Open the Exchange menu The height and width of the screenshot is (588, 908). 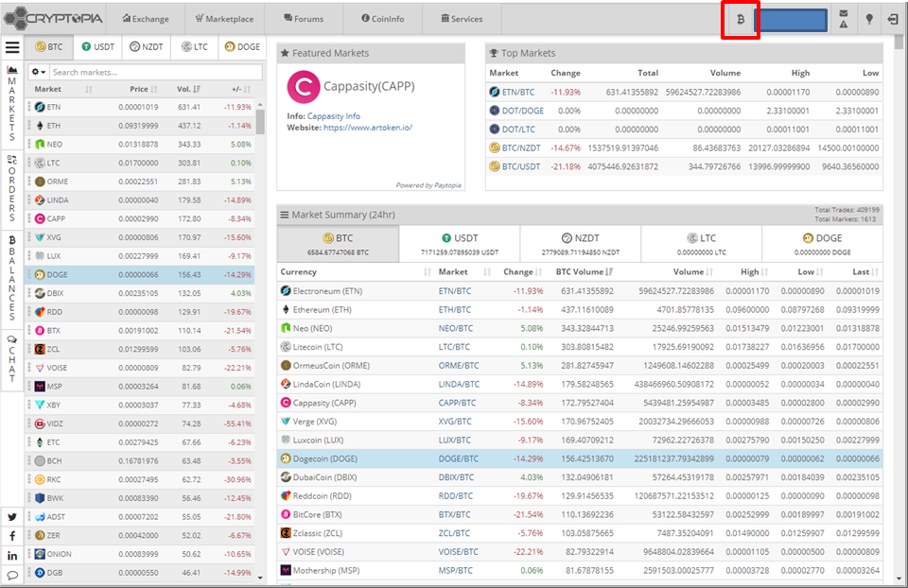pos(146,19)
